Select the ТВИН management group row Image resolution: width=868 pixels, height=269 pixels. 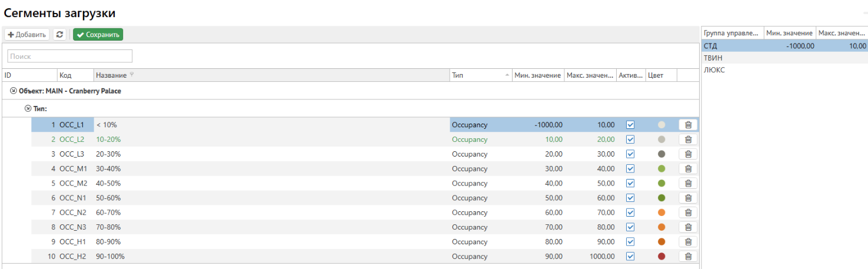point(713,58)
